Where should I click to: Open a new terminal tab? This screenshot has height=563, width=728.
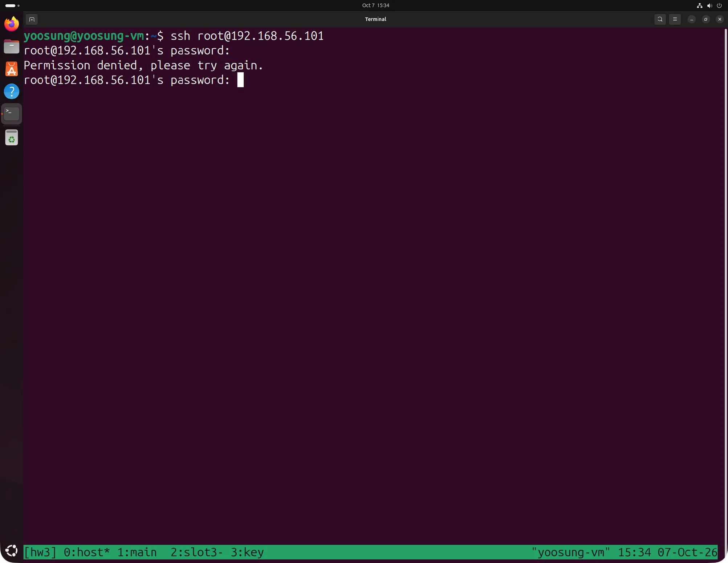click(x=32, y=19)
